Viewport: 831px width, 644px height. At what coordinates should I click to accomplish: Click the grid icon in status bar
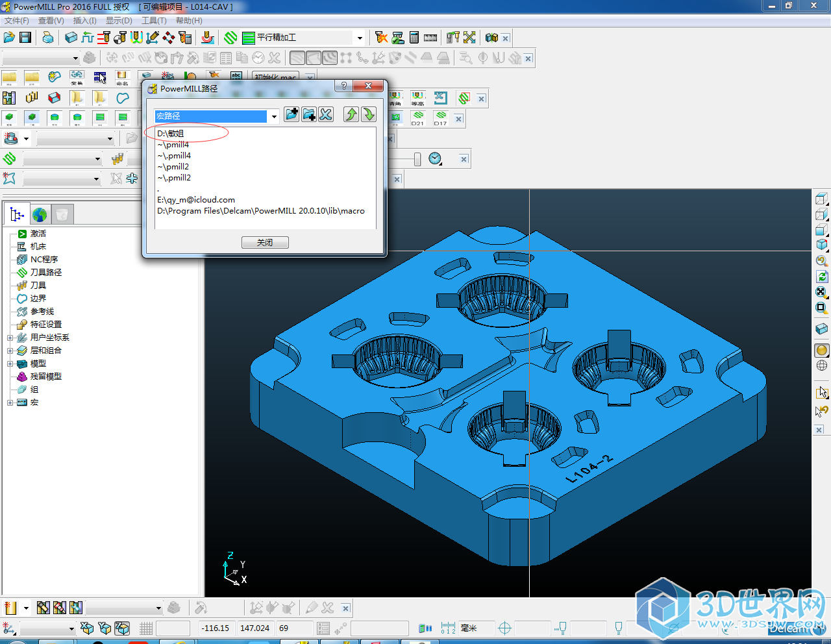(146, 628)
